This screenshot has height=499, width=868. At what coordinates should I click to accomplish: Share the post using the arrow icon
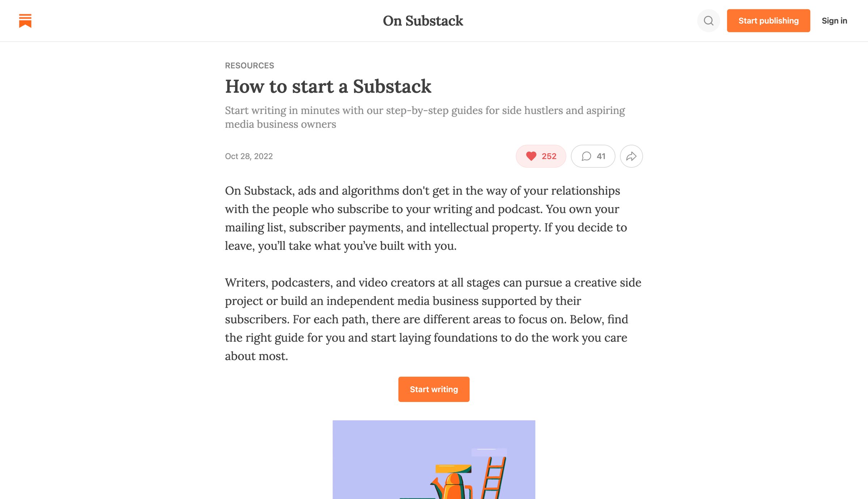(x=631, y=156)
